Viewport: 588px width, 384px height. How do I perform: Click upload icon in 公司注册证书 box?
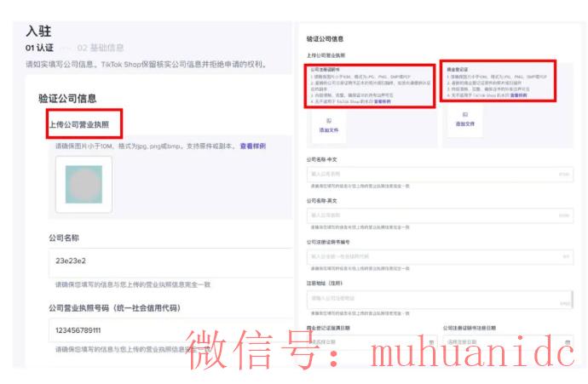(328, 121)
